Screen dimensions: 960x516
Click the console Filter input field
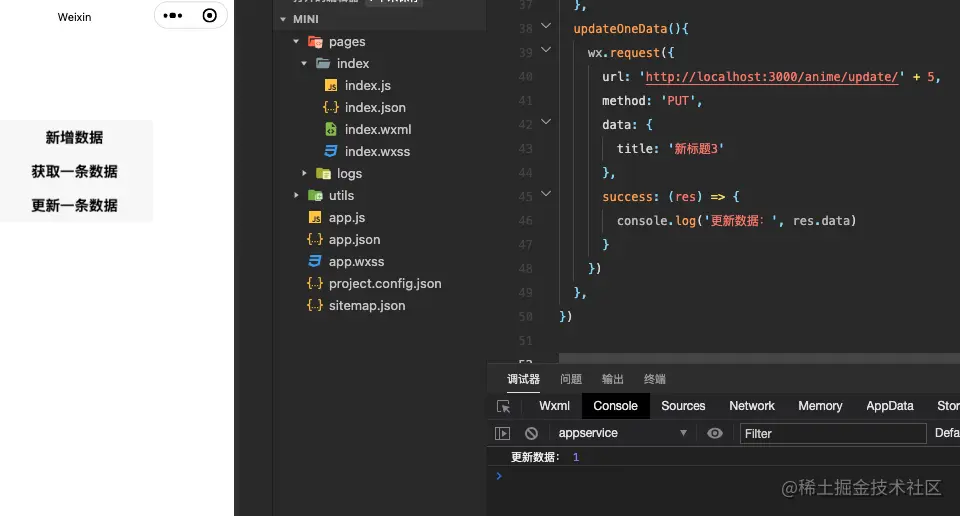tap(833, 433)
